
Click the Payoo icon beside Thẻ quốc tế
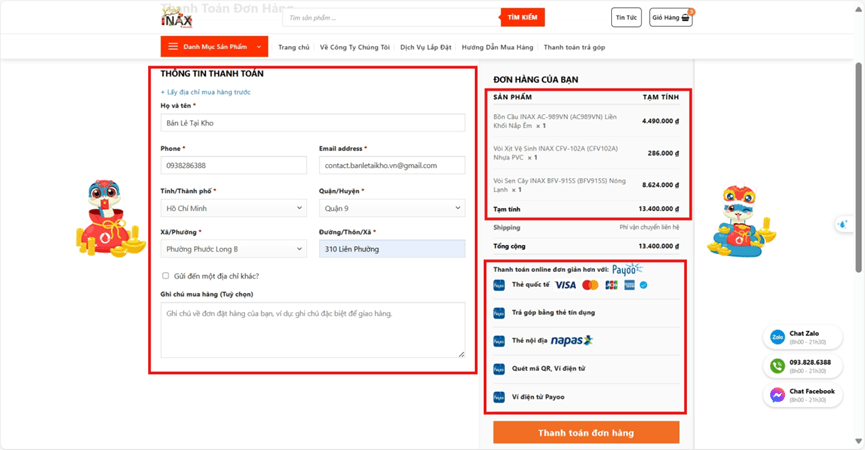coord(499,285)
